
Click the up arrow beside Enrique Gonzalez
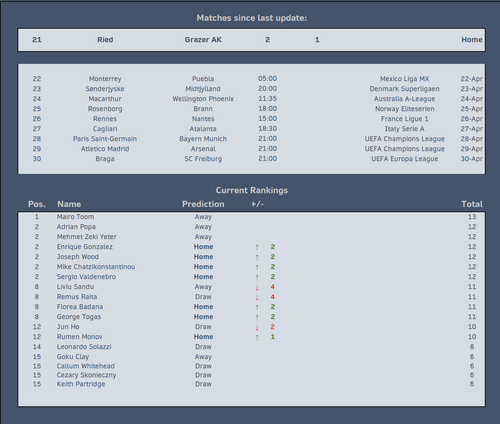point(257,247)
